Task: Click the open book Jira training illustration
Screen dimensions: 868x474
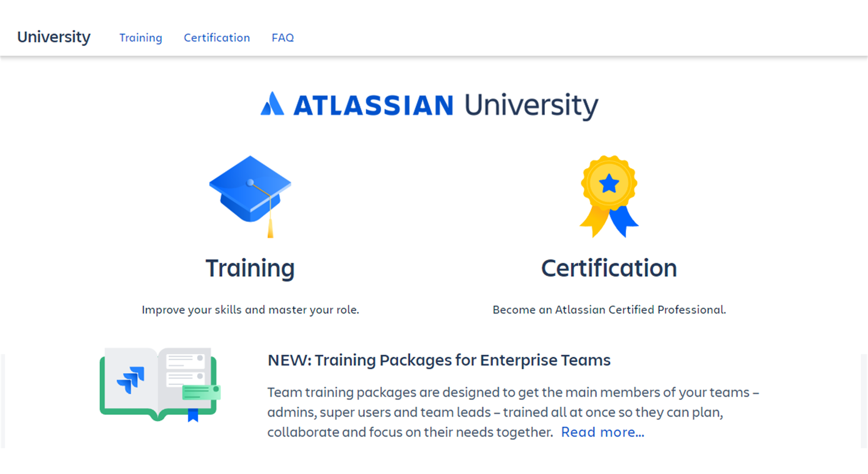Action: [160, 385]
